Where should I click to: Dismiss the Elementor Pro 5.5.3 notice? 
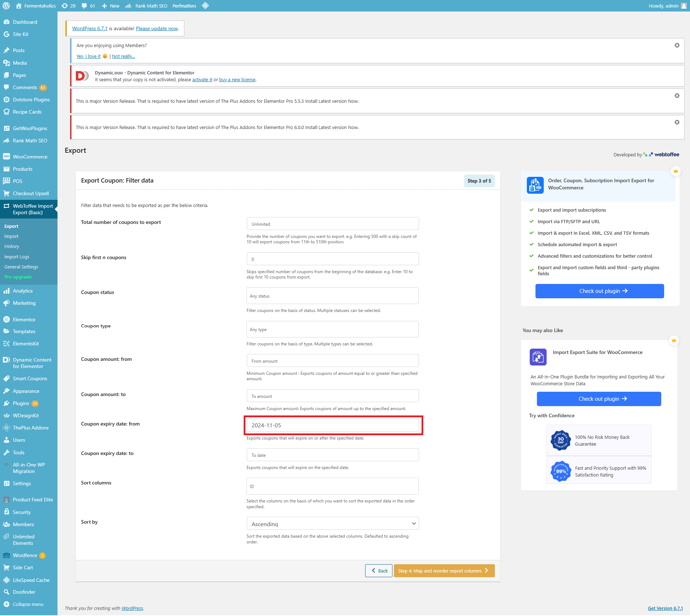[677, 96]
